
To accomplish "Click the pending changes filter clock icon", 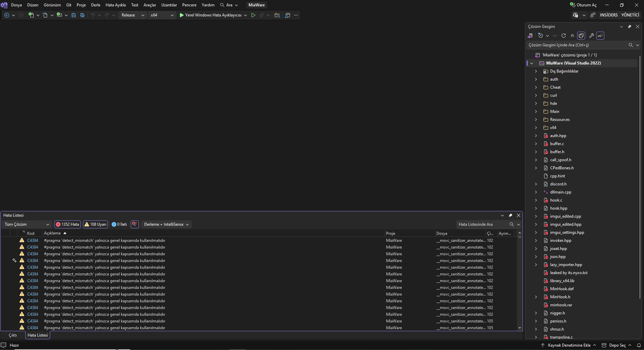I will click(x=541, y=36).
